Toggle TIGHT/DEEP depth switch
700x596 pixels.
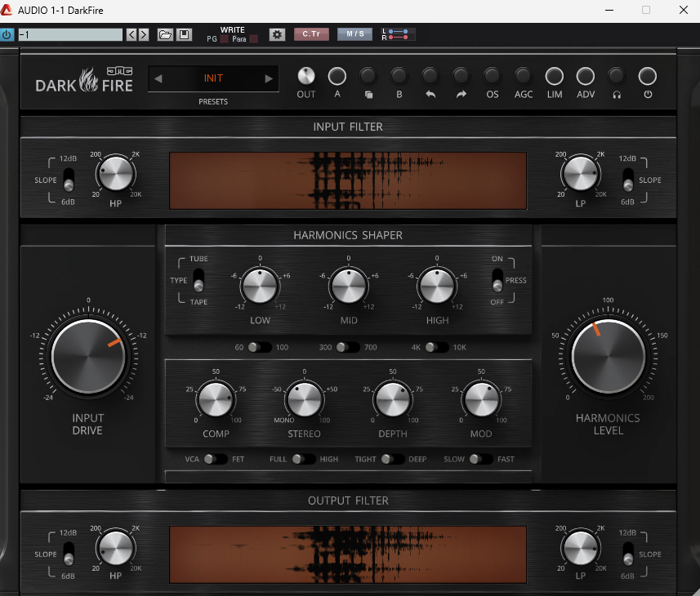pyautogui.click(x=393, y=459)
